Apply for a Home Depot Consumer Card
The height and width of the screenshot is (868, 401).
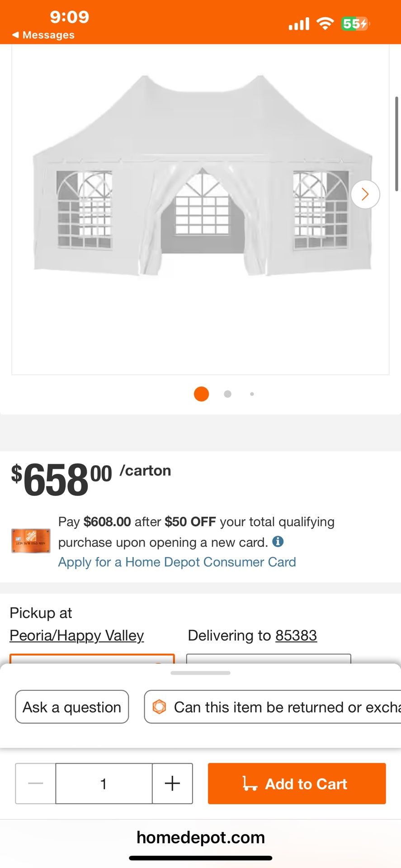coord(177,562)
